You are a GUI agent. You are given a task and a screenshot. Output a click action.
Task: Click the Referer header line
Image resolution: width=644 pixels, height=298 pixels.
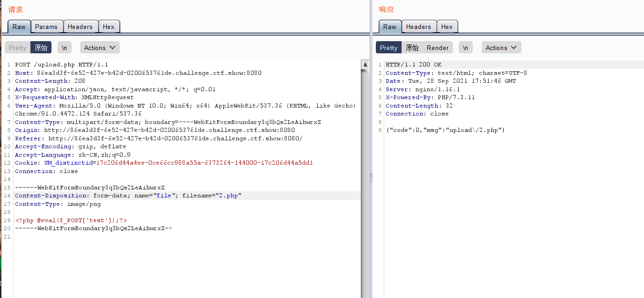coord(159,138)
